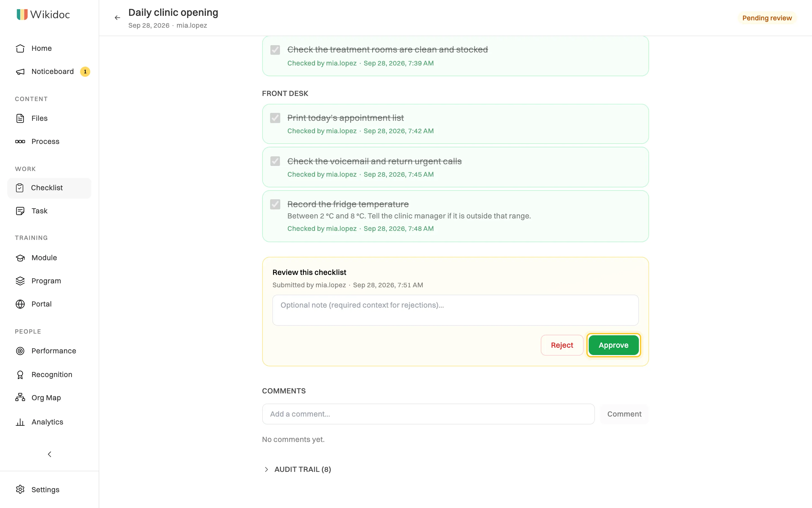This screenshot has height=508, width=812.
Task: Click the Comment button
Action: [624, 414]
